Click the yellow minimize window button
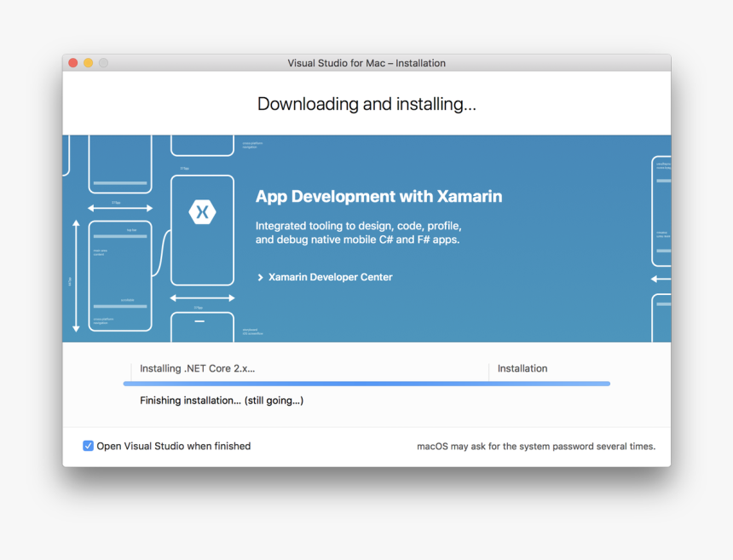Screen dimensions: 733x560 (x=89, y=63)
